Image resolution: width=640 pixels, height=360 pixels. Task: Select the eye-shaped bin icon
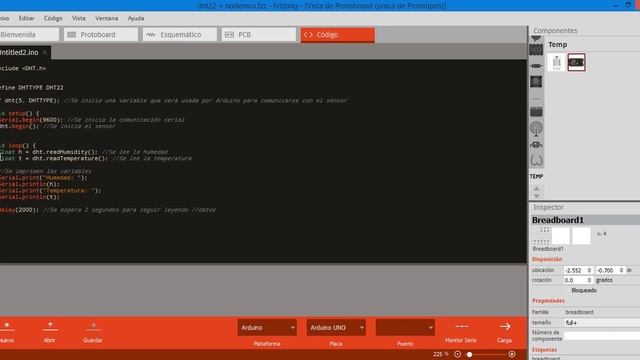point(536,145)
